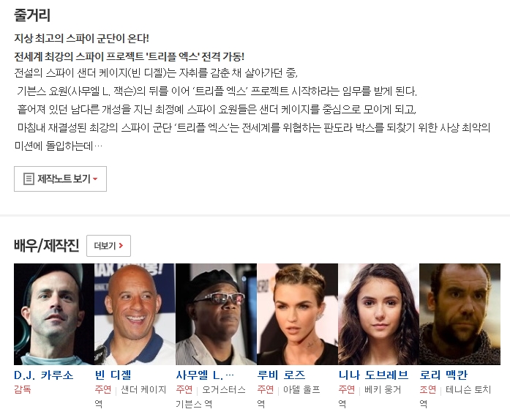
Task: Click the 루비 로즈 name link
Action: pyautogui.click(x=282, y=375)
